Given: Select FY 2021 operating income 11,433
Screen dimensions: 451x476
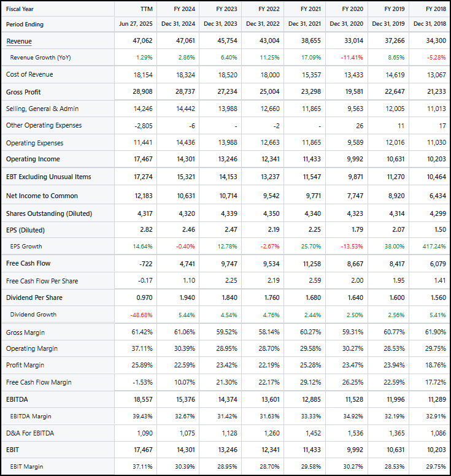Looking at the screenshot, I should 312,159.
